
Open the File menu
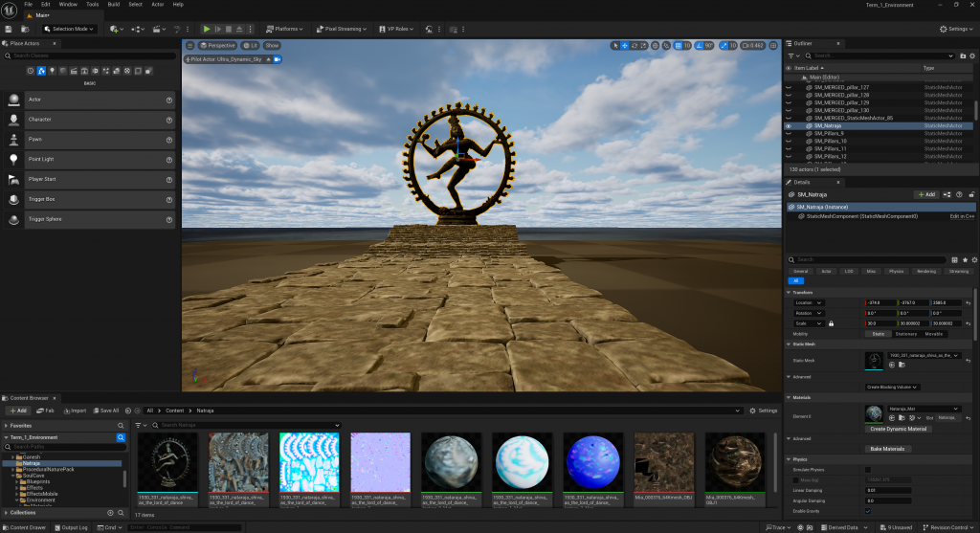point(28,5)
